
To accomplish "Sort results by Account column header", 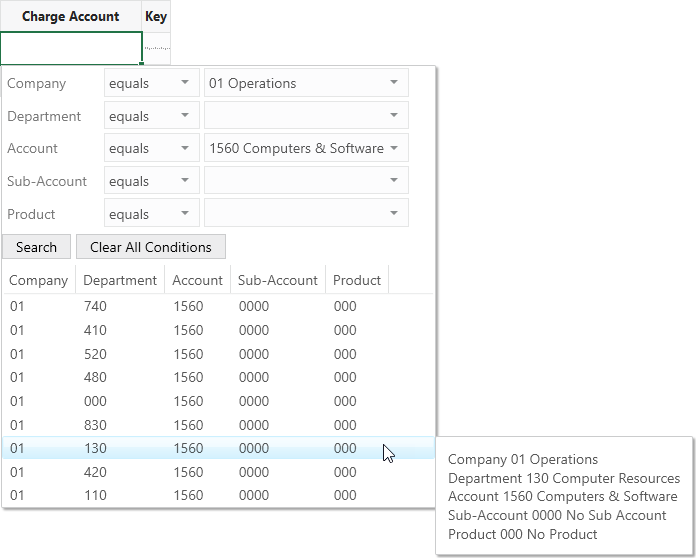I will point(198,280).
